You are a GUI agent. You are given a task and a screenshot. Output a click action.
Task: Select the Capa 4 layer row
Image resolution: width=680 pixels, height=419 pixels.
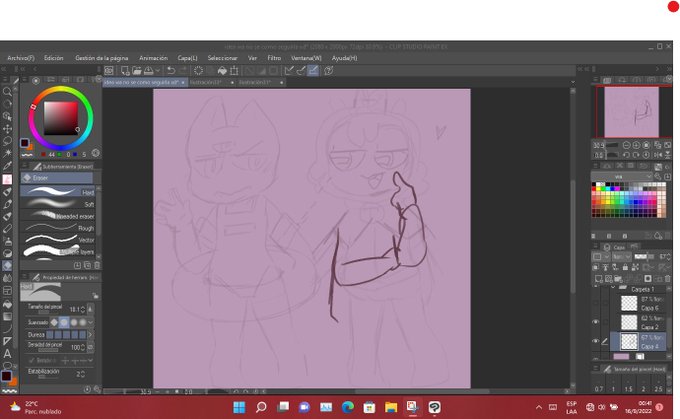pos(638,341)
